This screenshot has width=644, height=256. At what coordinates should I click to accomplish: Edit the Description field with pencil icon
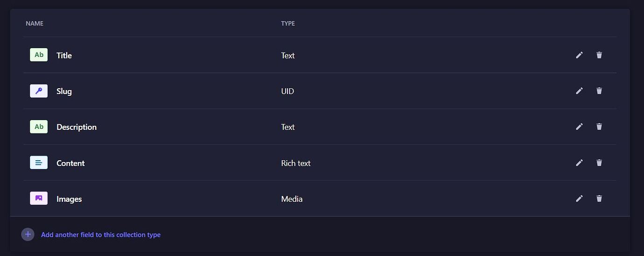click(579, 127)
